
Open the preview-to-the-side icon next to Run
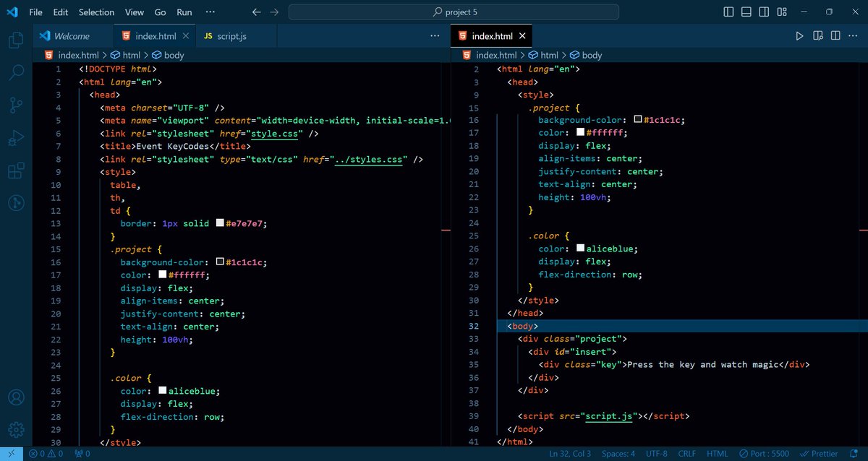click(818, 35)
